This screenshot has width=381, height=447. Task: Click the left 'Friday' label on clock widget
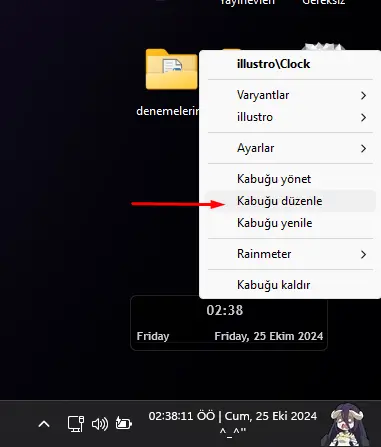point(153,336)
